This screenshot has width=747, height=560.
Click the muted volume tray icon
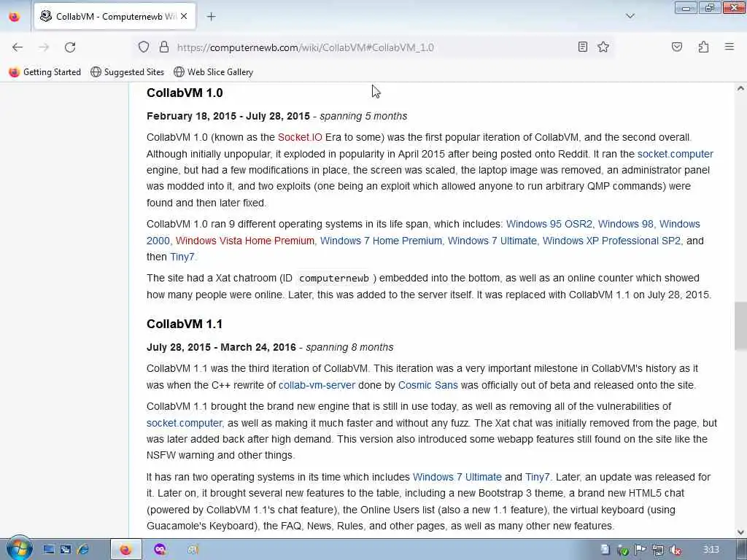[x=675, y=550]
